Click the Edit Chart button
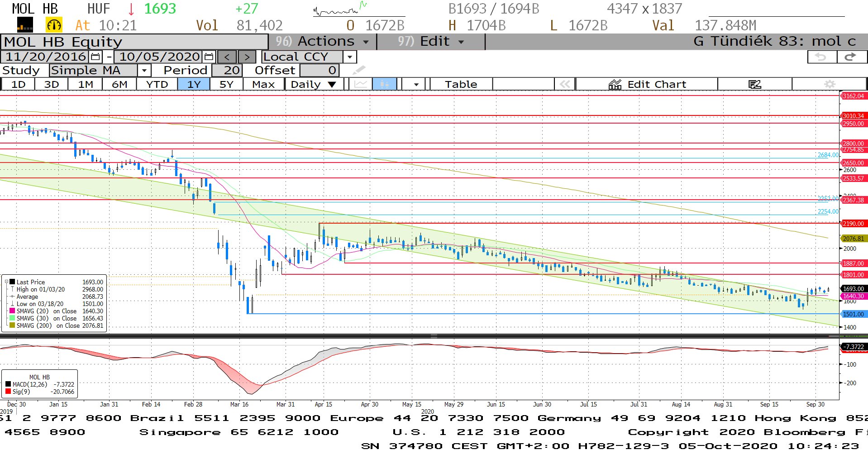868x464 pixels. tap(647, 85)
